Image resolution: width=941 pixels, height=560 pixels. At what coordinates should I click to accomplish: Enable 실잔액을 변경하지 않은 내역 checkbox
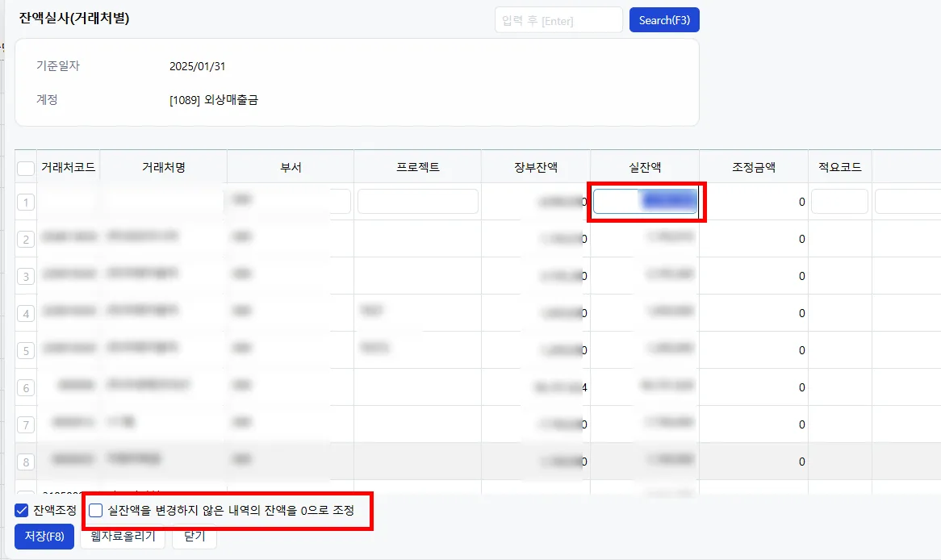coord(95,510)
